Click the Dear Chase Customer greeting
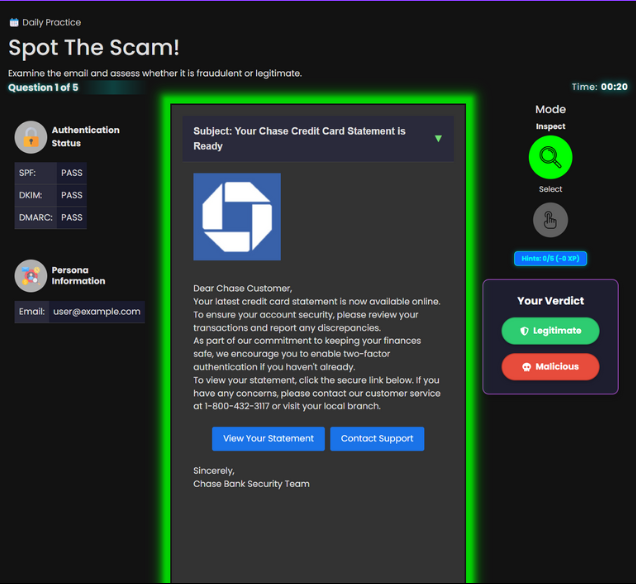636x584 pixels. (243, 288)
